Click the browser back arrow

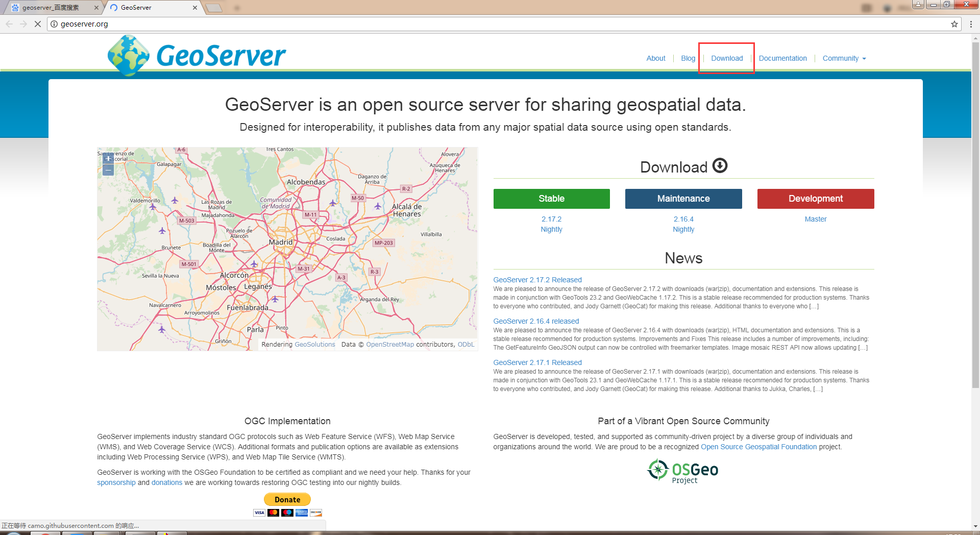click(9, 24)
